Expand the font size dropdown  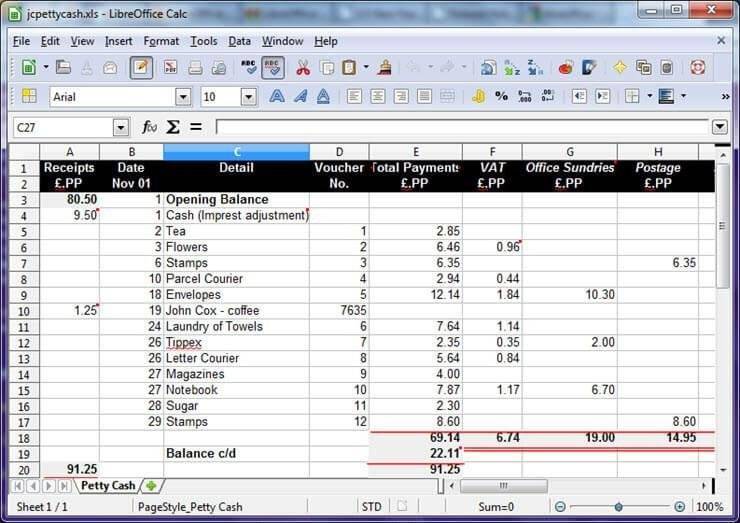(248, 97)
